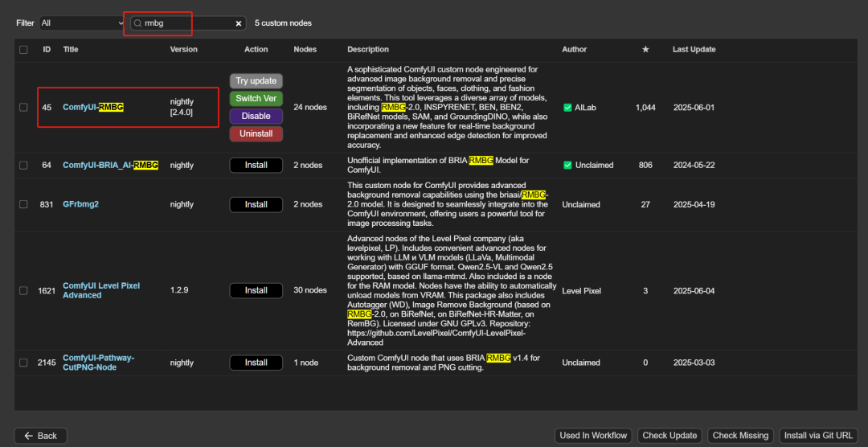
Task: Click Install via Git URL
Action: pyautogui.click(x=819, y=436)
